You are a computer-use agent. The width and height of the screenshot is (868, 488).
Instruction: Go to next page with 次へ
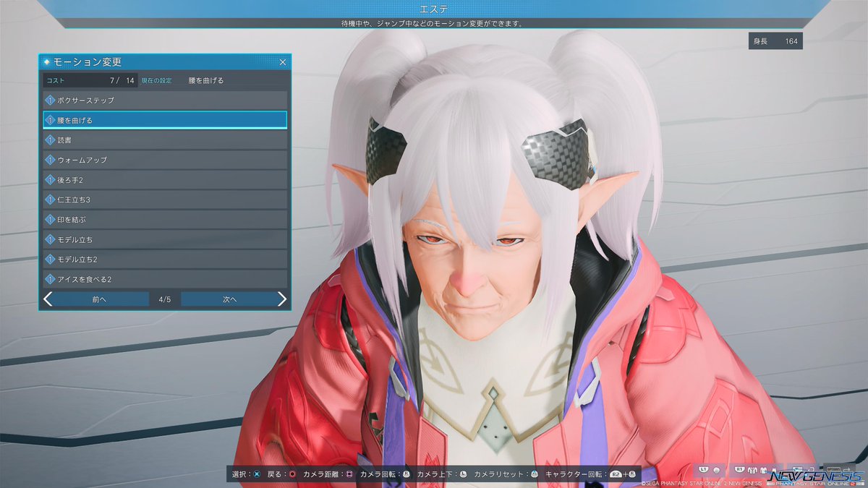229,299
